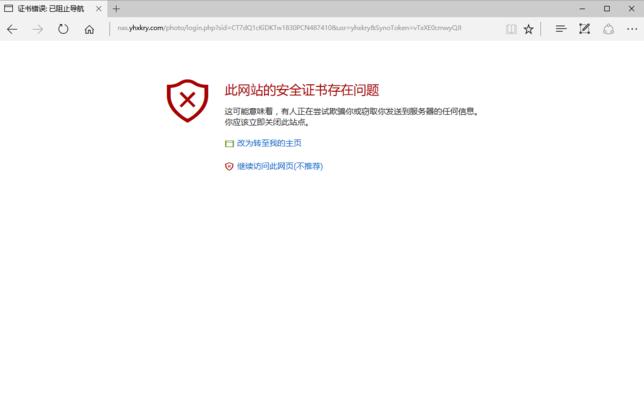
Task: Open the share icon in toolbar
Action: [609, 29]
